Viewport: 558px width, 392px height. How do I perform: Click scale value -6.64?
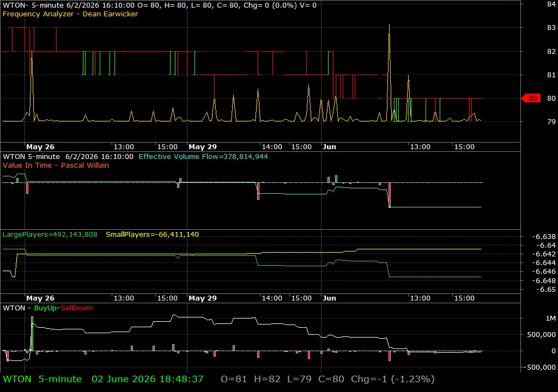[x=545, y=246]
